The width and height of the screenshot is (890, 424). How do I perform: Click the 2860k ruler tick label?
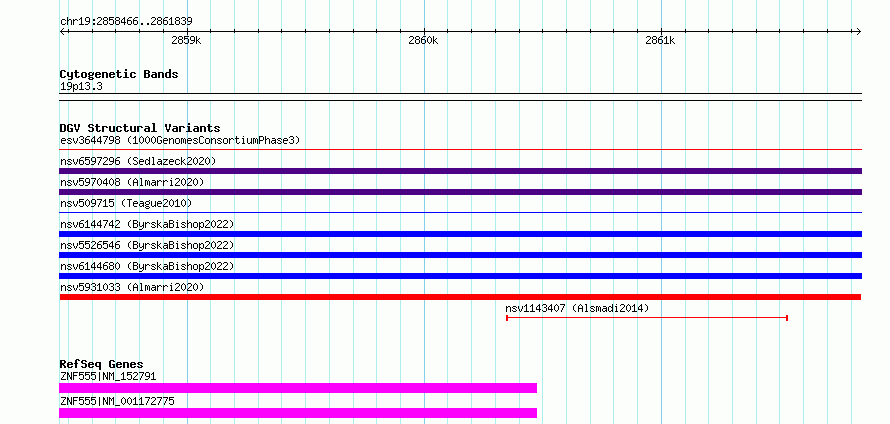pyautogui.click(x=423, y=40)
